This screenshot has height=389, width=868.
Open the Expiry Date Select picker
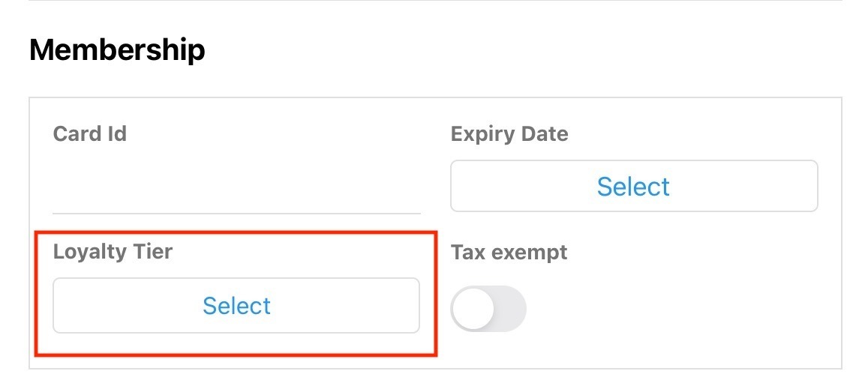point(634,186)
